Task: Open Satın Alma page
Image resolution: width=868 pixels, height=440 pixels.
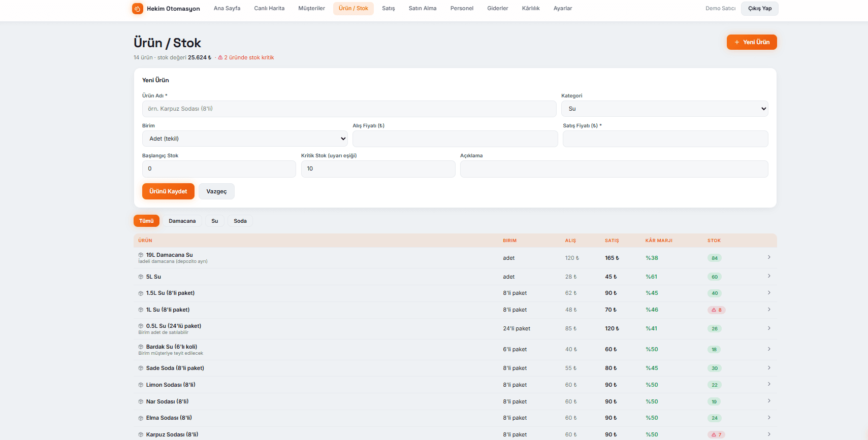Action: 423,9
